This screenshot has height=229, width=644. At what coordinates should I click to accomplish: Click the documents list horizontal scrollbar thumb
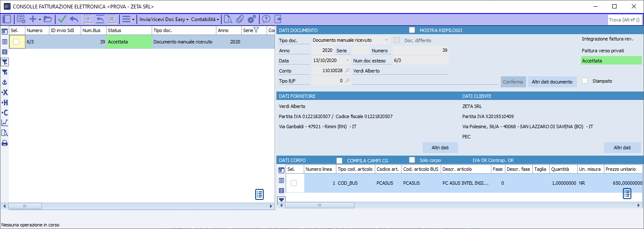click(25, 206)
